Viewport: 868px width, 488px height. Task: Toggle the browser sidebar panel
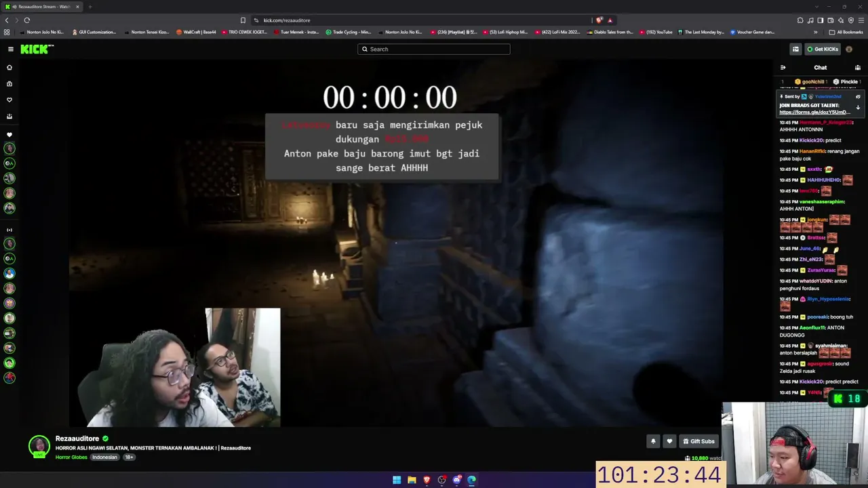(x=821, y=20)
